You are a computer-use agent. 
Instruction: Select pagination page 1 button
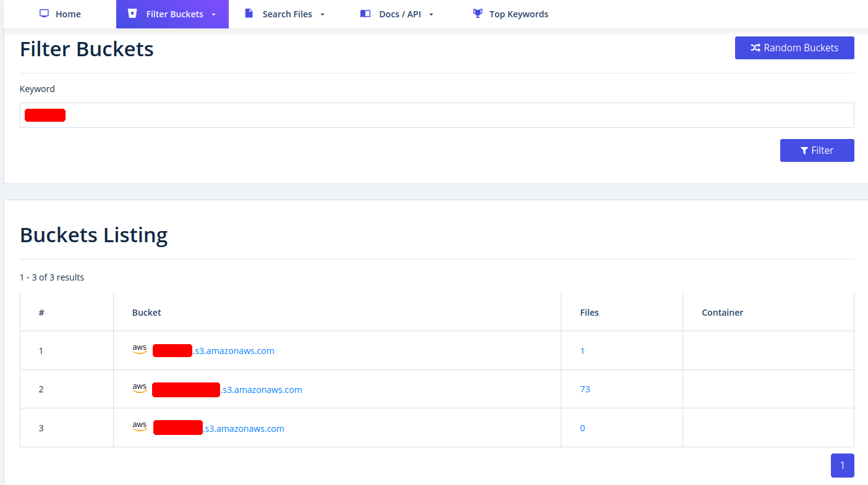click(x=842, y=466)
